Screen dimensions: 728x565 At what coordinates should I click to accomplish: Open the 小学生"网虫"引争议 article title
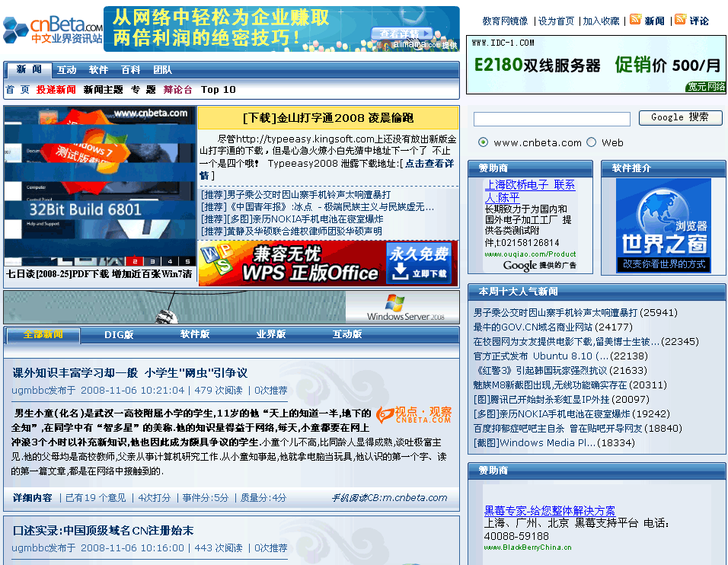(x=130, y=373)
